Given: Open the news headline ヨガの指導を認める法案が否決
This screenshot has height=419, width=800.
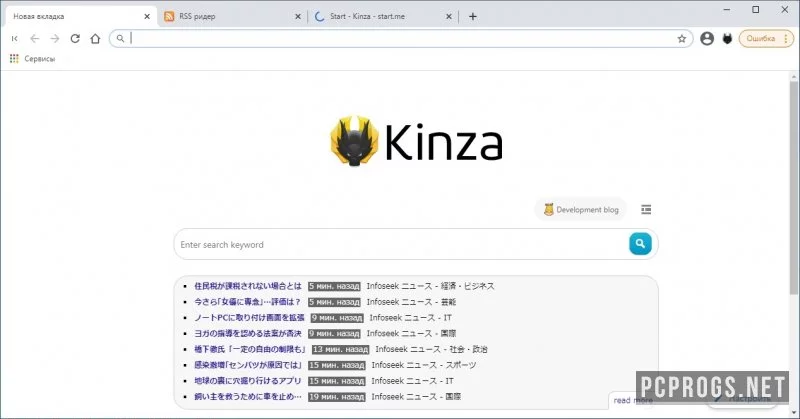Looking at the screenshot, I should (248, 333).
